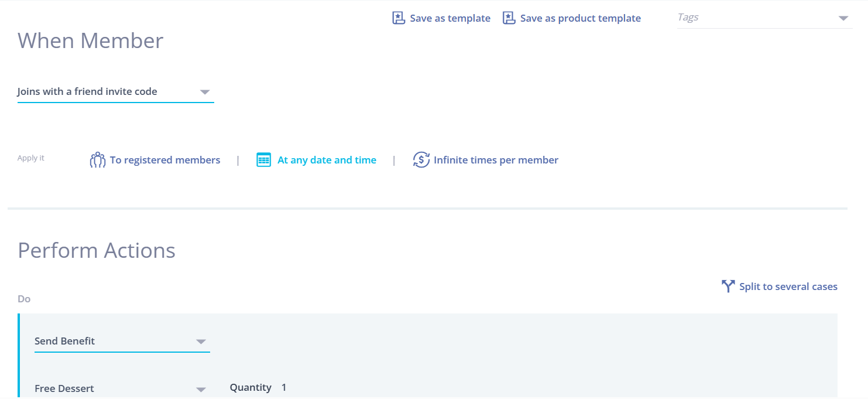
Task: Click the 'Joins with a friend invite code' text
Action: pyautogui.click(x=87, y=91)
